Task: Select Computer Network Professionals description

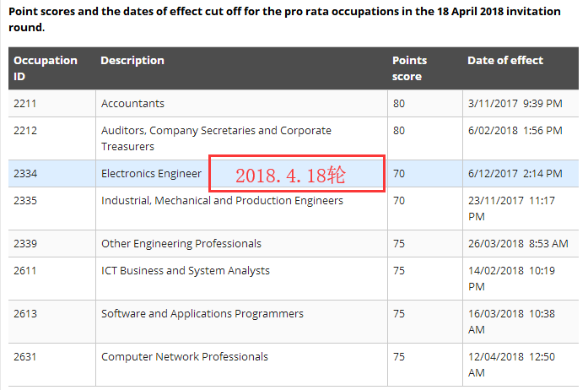Action: [x=185, y=357]
